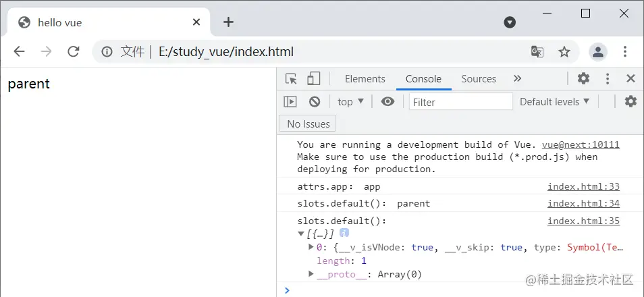Viewport: 644px width, 297px height.
Task: Switch to the Console tab
Action: (423, 79)
